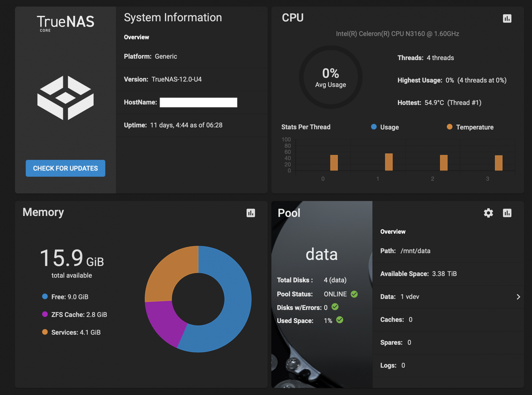Click thread 0 temperature bar
Viewport: 532px width, 395px height.
tap(334, 163)
